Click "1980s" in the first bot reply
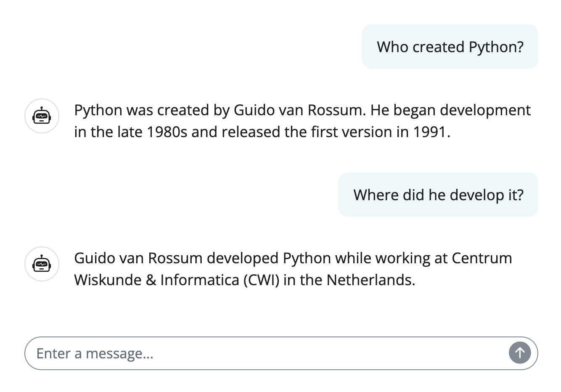 [x=167, y=132]
